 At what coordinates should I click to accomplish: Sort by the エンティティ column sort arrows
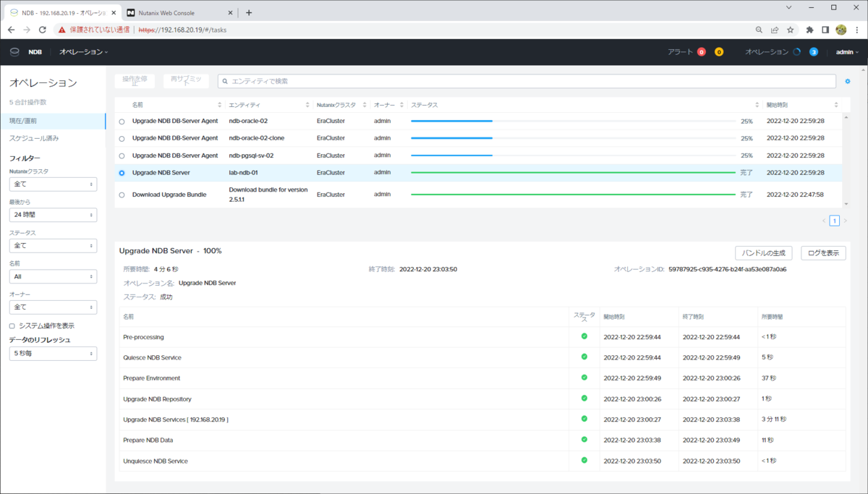coord(307,105)
